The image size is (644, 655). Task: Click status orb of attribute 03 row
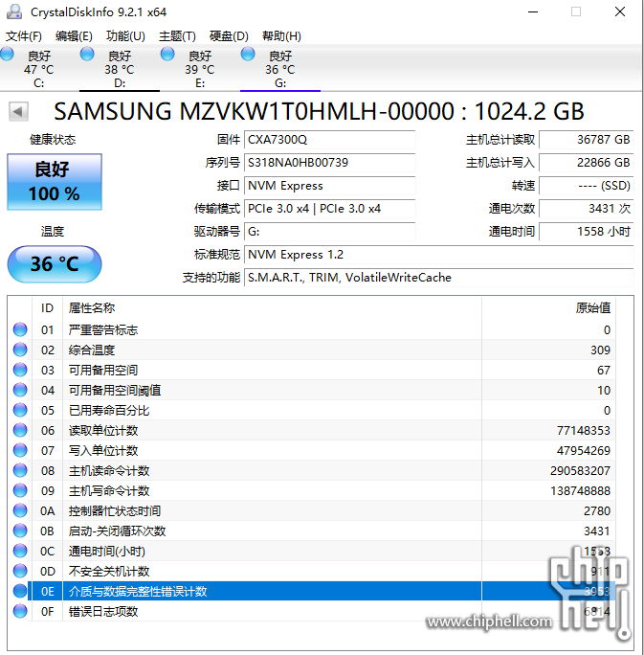pyautogui.click(x=20, y=370)
